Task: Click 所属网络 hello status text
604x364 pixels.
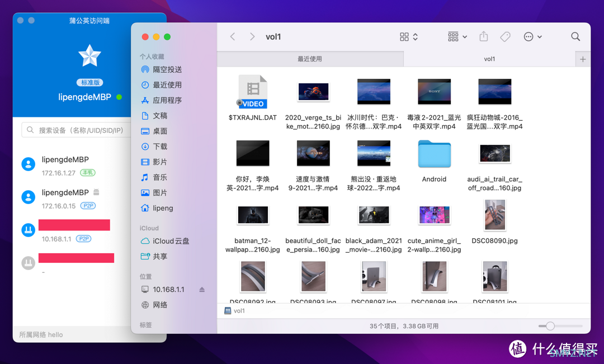Action: coord(41,335)
